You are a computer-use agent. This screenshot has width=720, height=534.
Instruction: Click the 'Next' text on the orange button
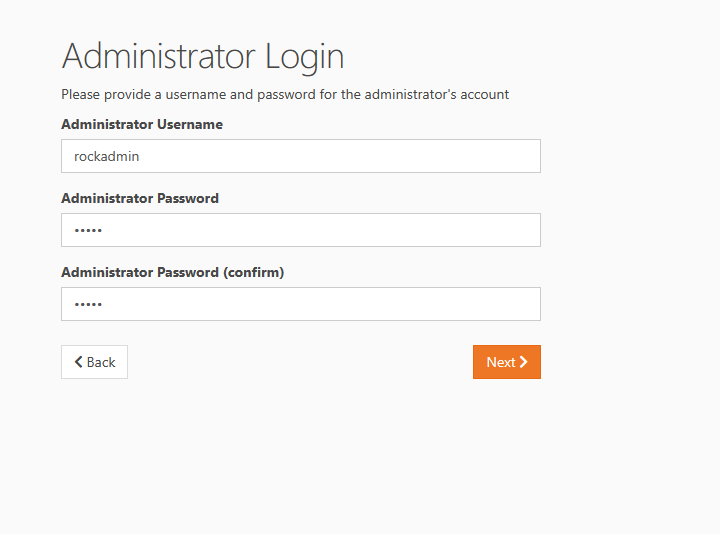tap(501, 362)
